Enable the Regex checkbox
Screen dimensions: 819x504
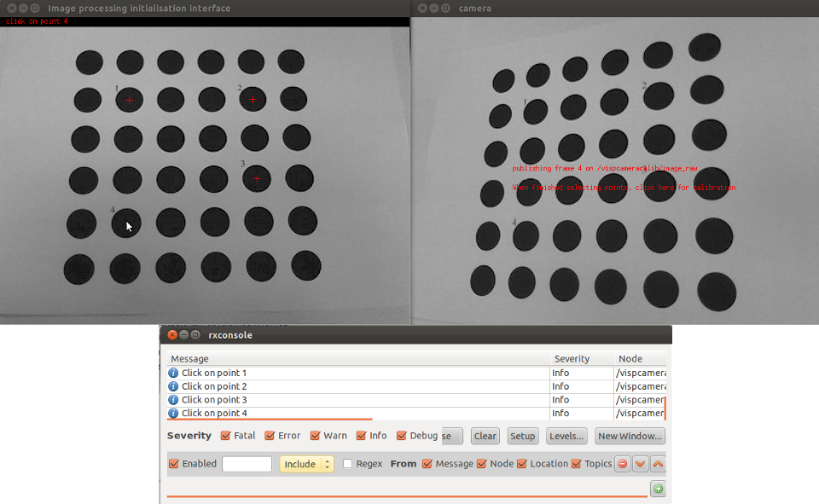(x=347, y=464)
